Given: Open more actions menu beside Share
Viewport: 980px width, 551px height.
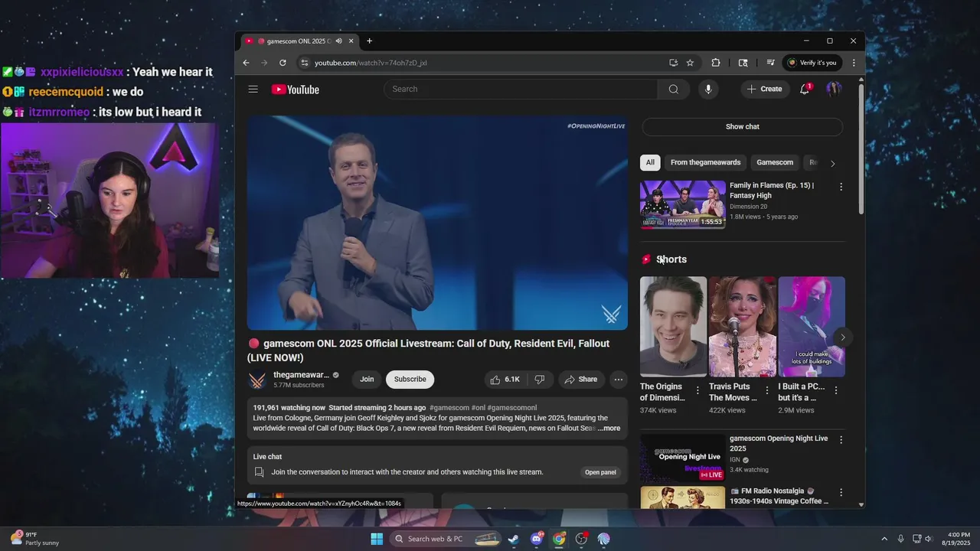Looking at the screenshot, I should (619, 380).
